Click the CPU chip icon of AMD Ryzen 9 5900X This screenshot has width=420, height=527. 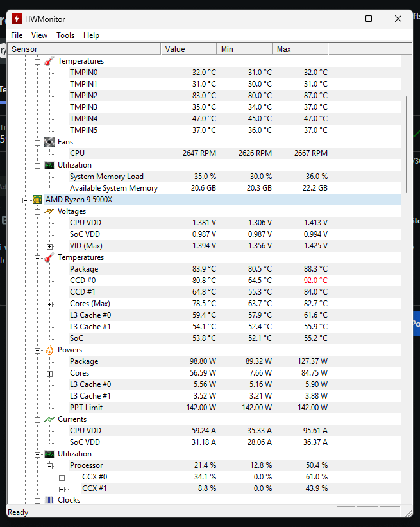pos(37,200)
